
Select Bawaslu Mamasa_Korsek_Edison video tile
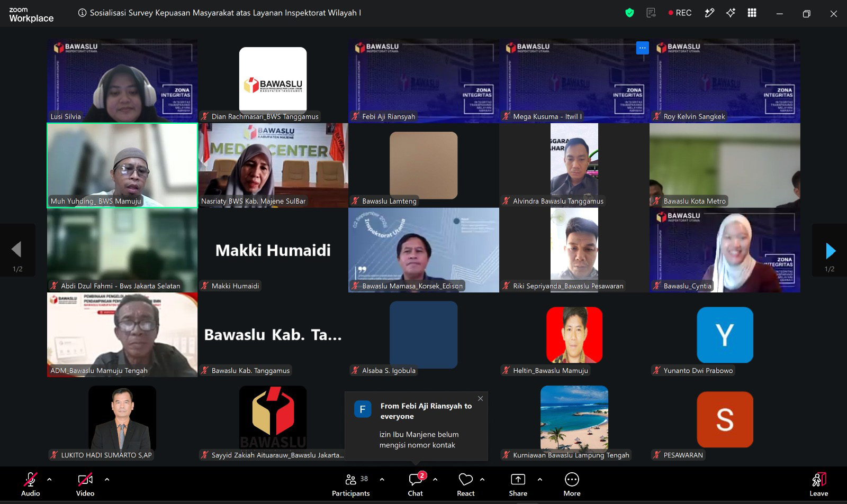(424, 250)
